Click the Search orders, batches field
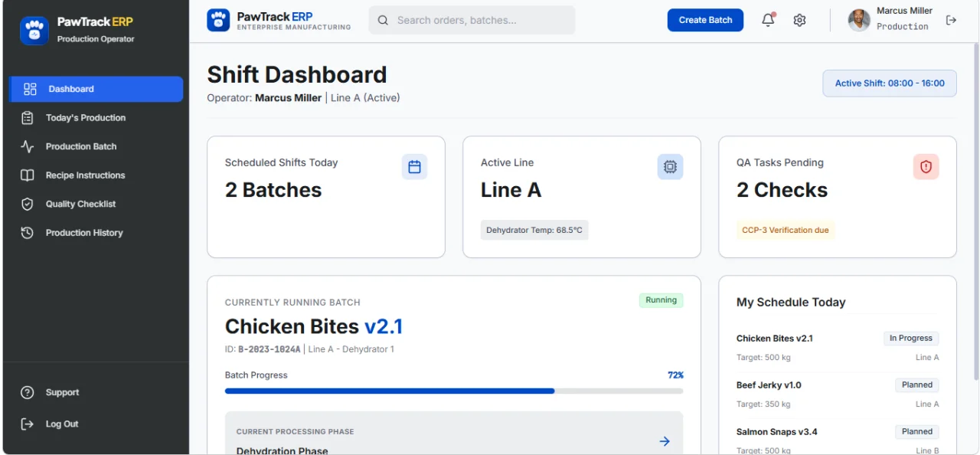 (x=472, y=21)
